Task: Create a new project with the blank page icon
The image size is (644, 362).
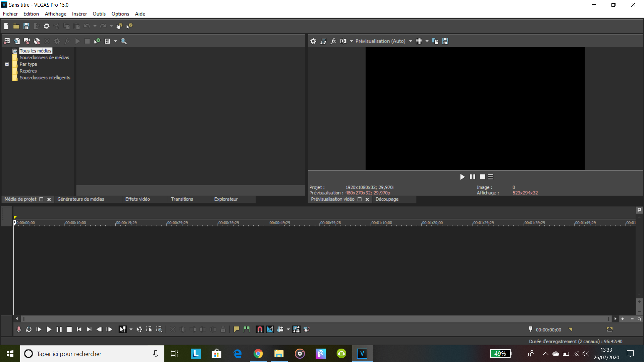Action: coord(6,26)
